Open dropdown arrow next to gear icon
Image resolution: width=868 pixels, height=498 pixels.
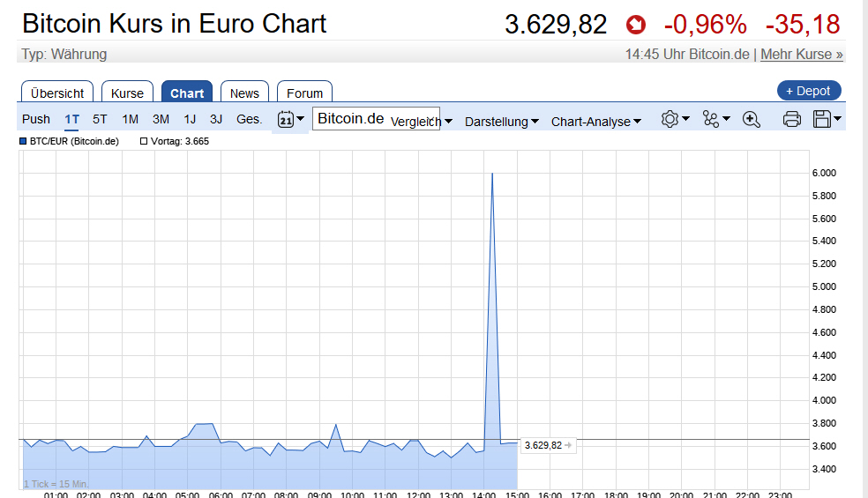(x=686, y=118)
